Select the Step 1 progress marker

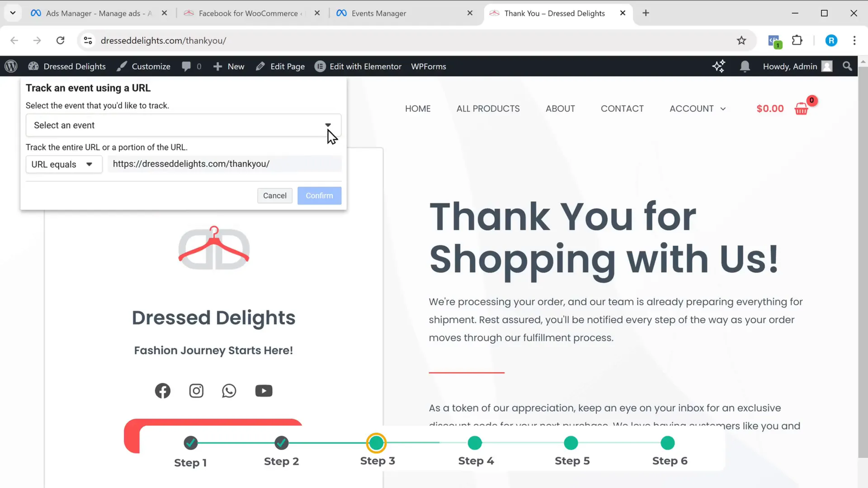point(190,442)
